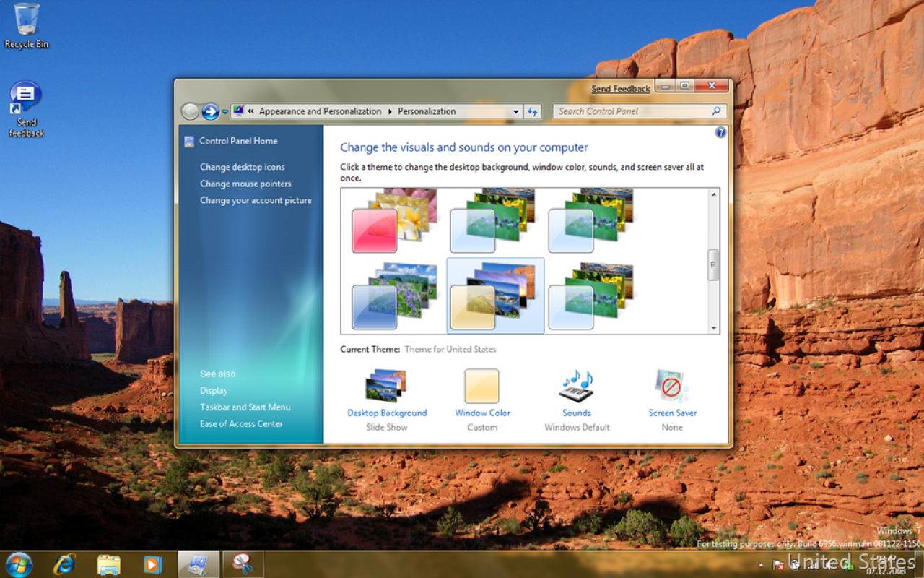Expand the breadcrumb overflow chevrons
924x578 pixels.
click(x=250, y=111)
